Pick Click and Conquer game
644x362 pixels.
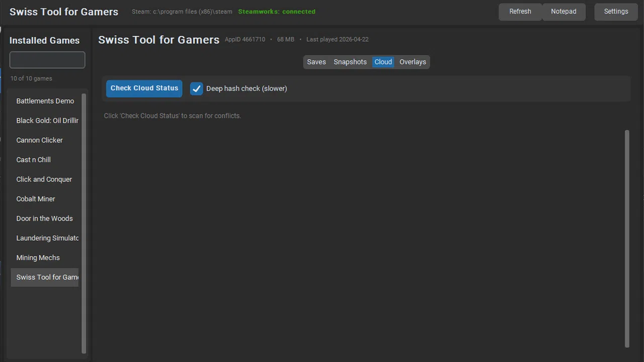click(x=45, y=179)
